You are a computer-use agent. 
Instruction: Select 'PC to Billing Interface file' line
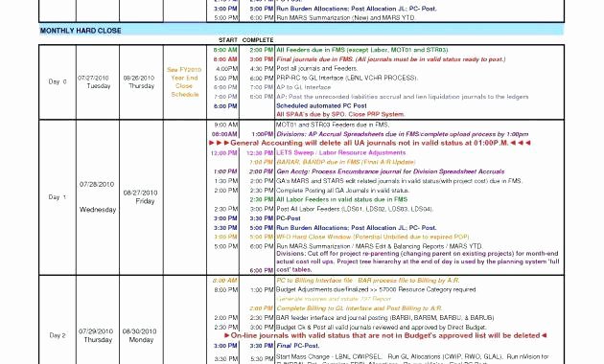(x=368, y=281)
